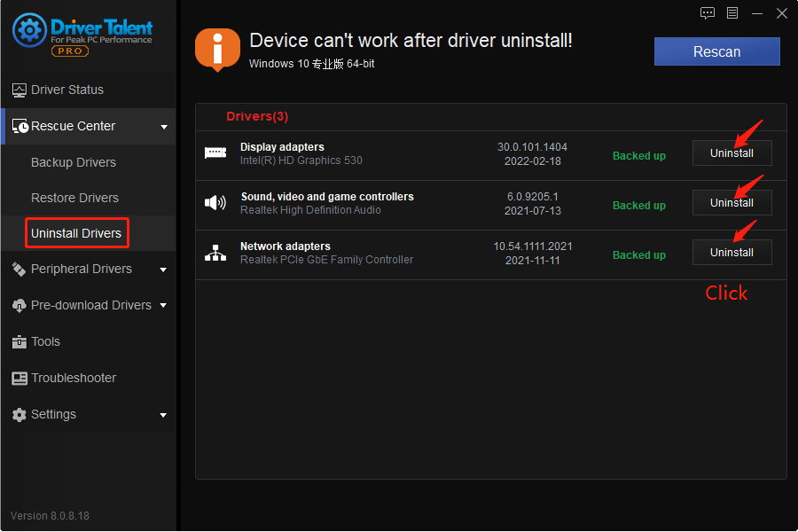This screenshot has height=532, width=798.
Task: Click the Driver Talent gear logo
Action: coord(29,30)
